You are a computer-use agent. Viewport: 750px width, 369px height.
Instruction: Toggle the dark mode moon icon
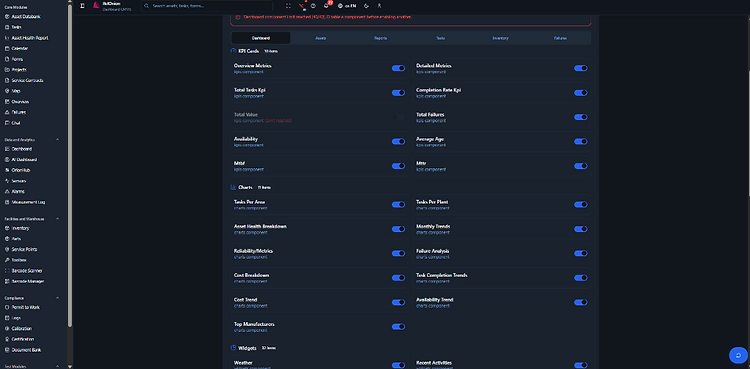coord(366,6)
